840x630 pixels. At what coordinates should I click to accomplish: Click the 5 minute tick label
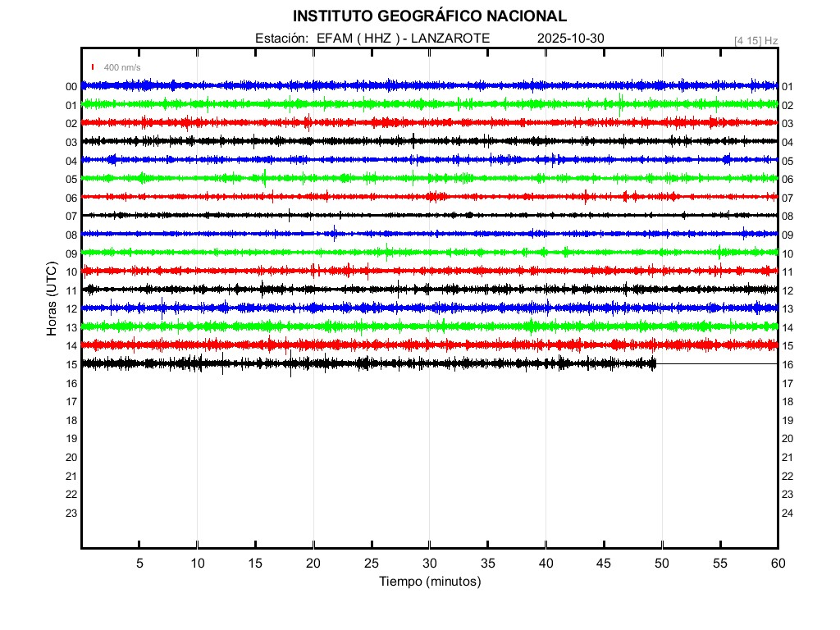coord(139,563)
